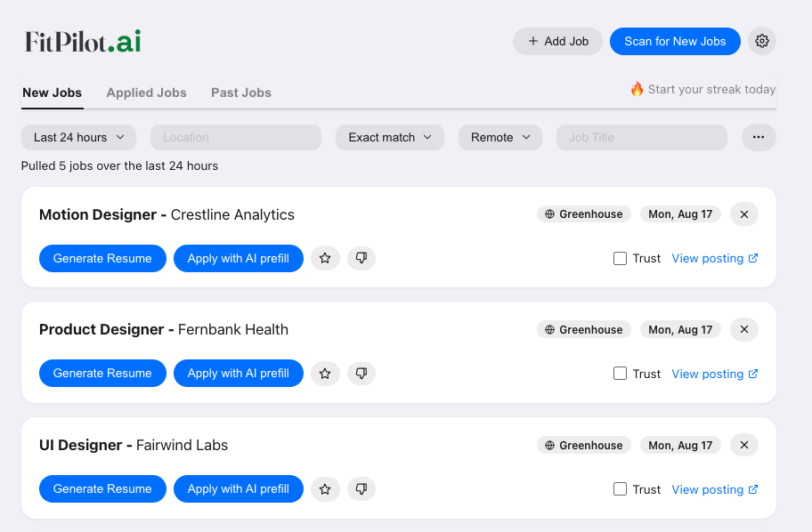
Task: Open settings via the gear icon
Action: (762, 41)
